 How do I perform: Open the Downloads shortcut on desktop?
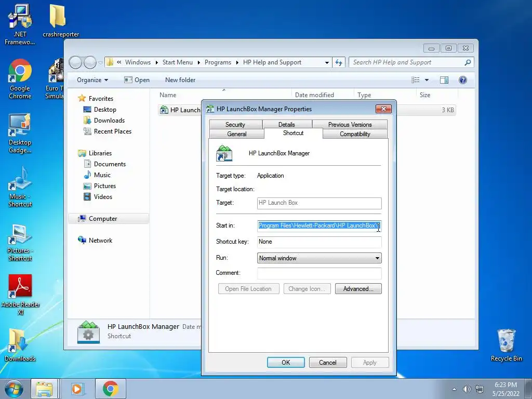pos(20,345)
